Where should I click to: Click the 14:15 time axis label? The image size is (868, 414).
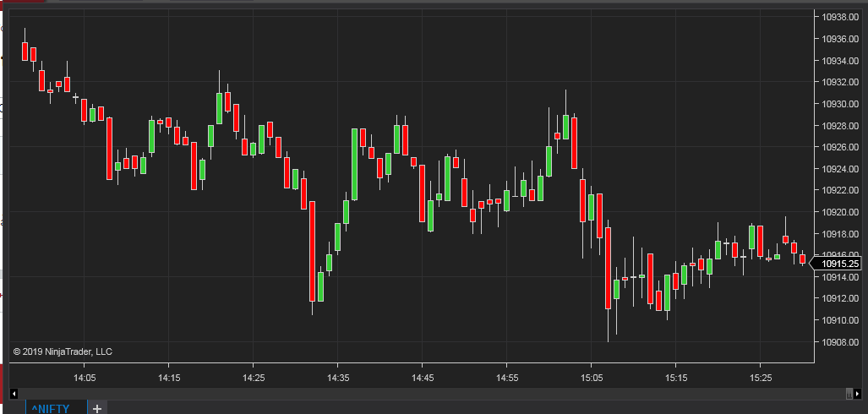pos(168,378)
